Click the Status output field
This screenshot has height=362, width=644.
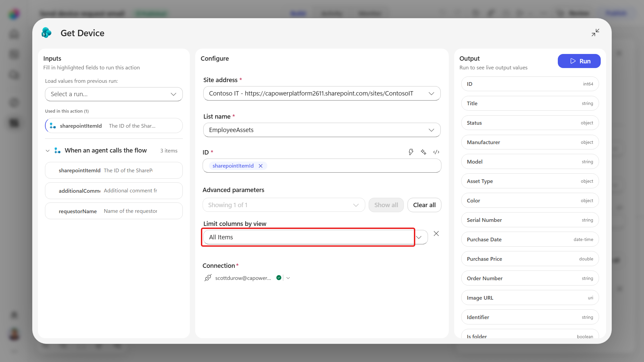530,123
